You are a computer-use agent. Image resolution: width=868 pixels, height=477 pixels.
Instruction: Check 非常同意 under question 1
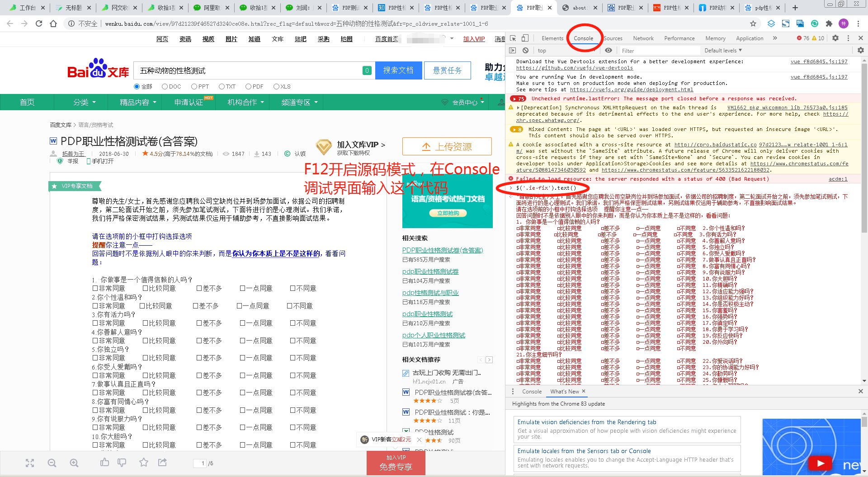(95, 289)
